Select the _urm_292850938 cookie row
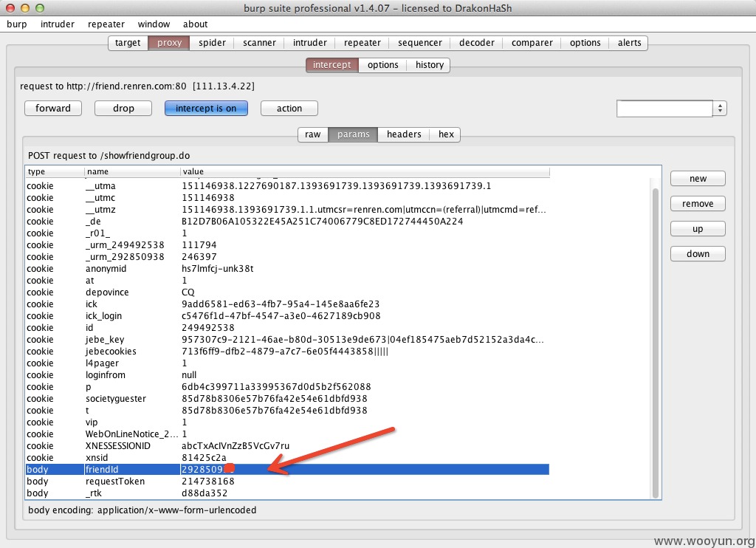The image size is (756, 548). (x=287, y=257)
